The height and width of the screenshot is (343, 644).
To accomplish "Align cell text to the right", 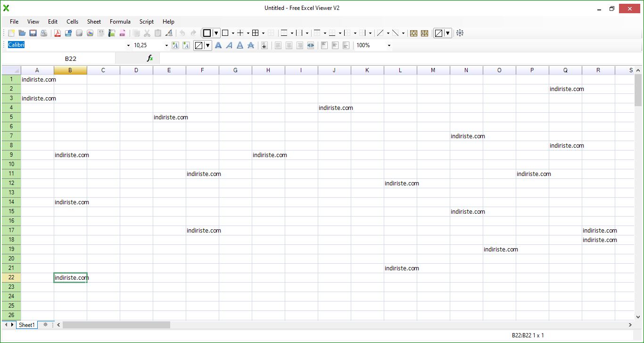I will pos(300,45).
